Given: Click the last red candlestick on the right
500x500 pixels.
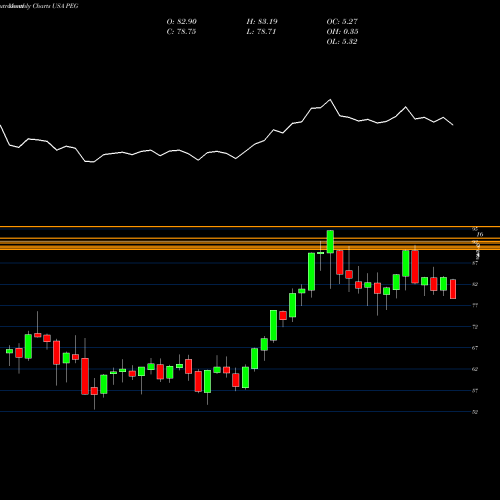Looking at the screenshot, I should 453,289.
